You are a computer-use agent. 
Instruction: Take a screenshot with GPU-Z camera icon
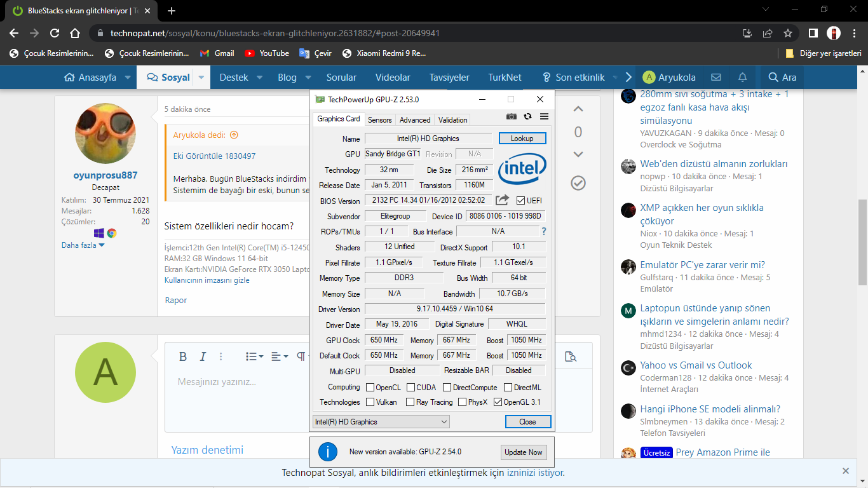511,116
